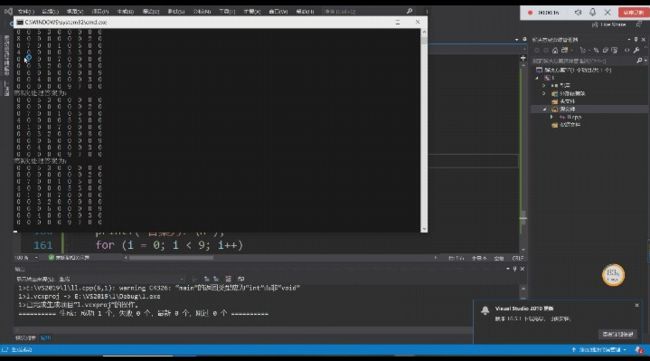
Task: Click the magnifier icon beside the title search box
Action: [409, 11]
